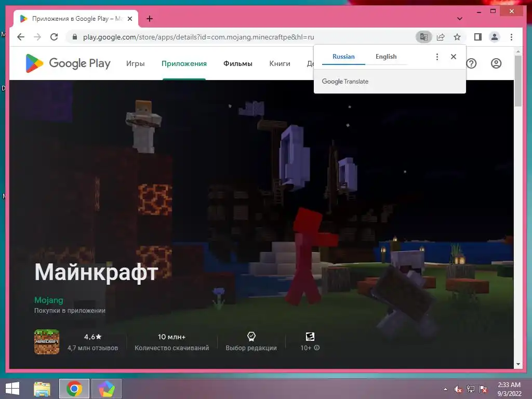Open the Приложения section
This screenshot has width=532, height=399.
click(184, 63)
